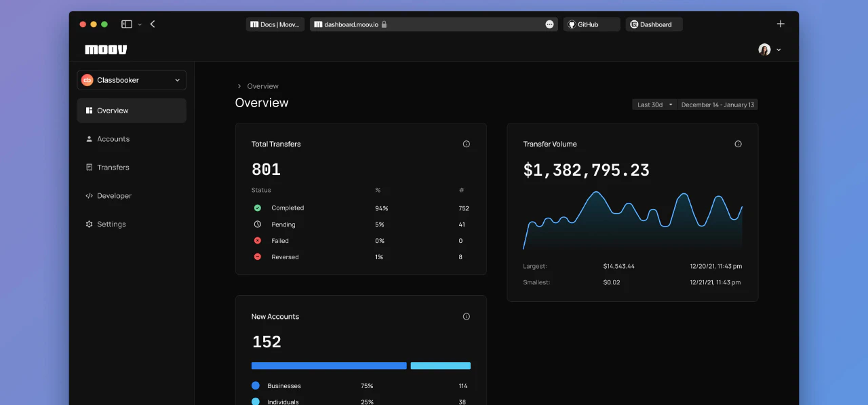This screenshot has height=405, width=868.
Task: Click the info icon on Transfer Volume card
Action: pos(738,144)
